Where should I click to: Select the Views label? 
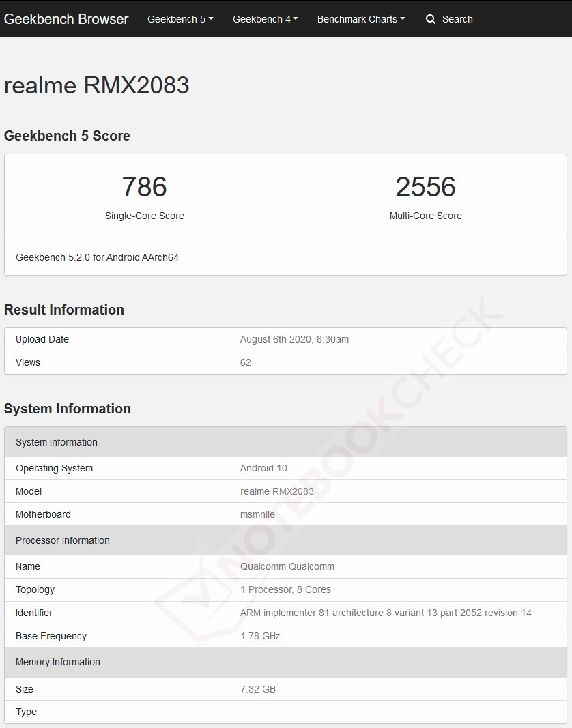coord(28,362)
